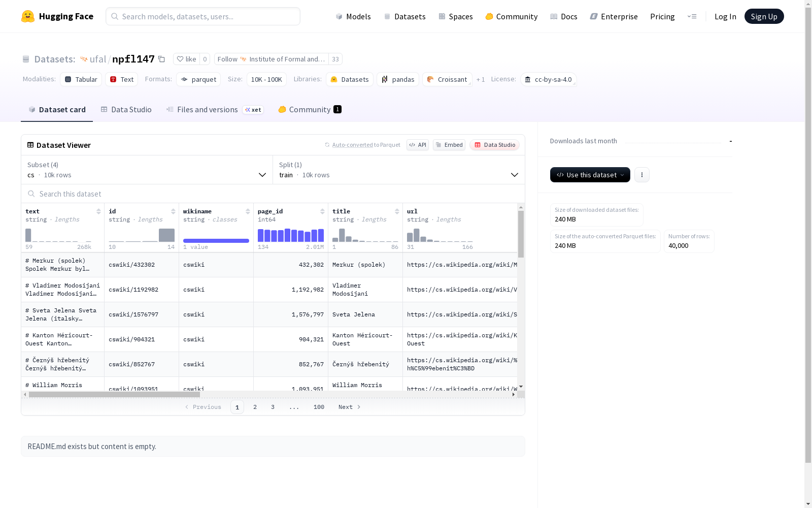Open the Models page
Viewport: 812px width, 508px height.
pyautogui.click(x=353, y=16)
